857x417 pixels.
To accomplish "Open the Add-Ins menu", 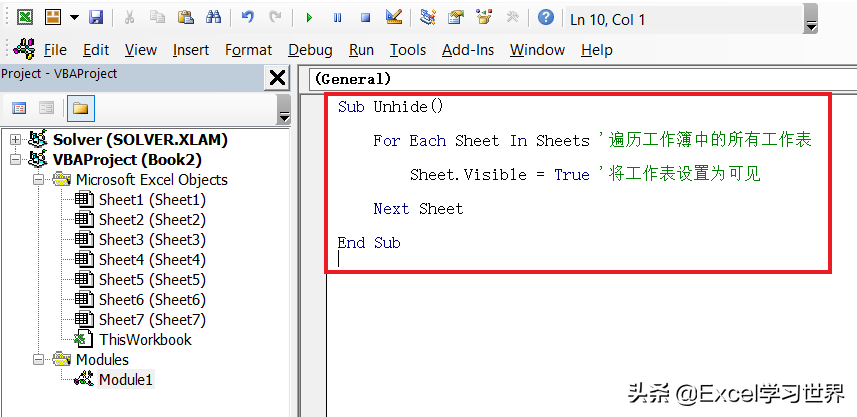I will (x=468, y=50).
